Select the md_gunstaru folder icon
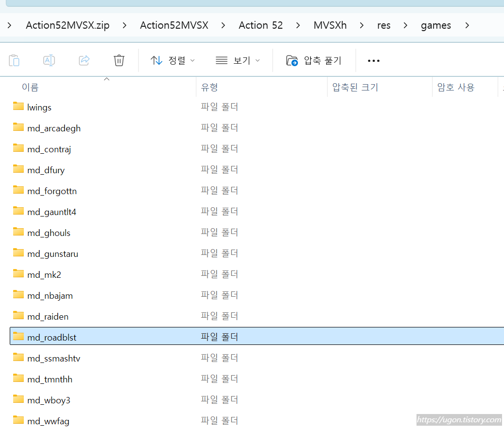The height and width of the screenshot is (433, 504). click(x=18, y=253)
